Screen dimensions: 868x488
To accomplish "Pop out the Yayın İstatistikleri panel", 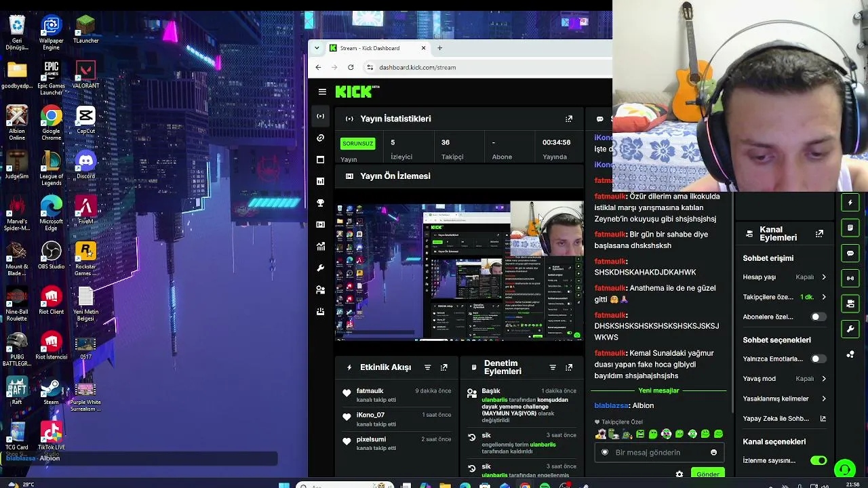I will (569, 119).
